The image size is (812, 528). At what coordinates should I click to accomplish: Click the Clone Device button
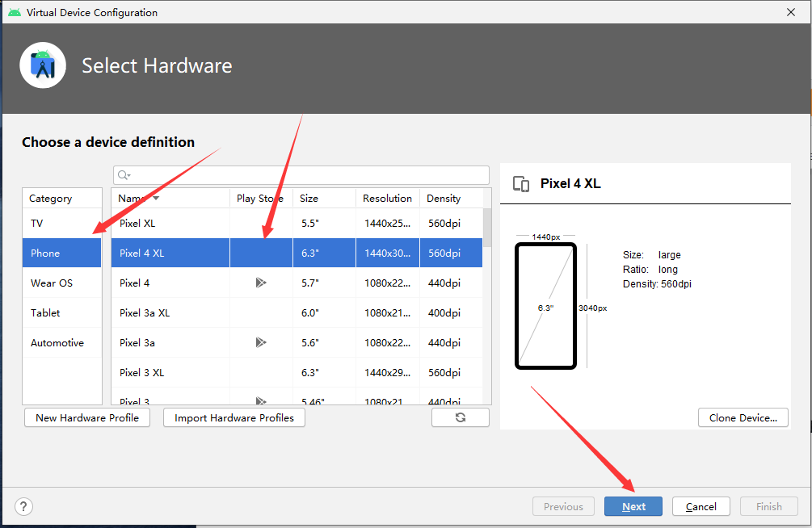(x=743, y=417)
